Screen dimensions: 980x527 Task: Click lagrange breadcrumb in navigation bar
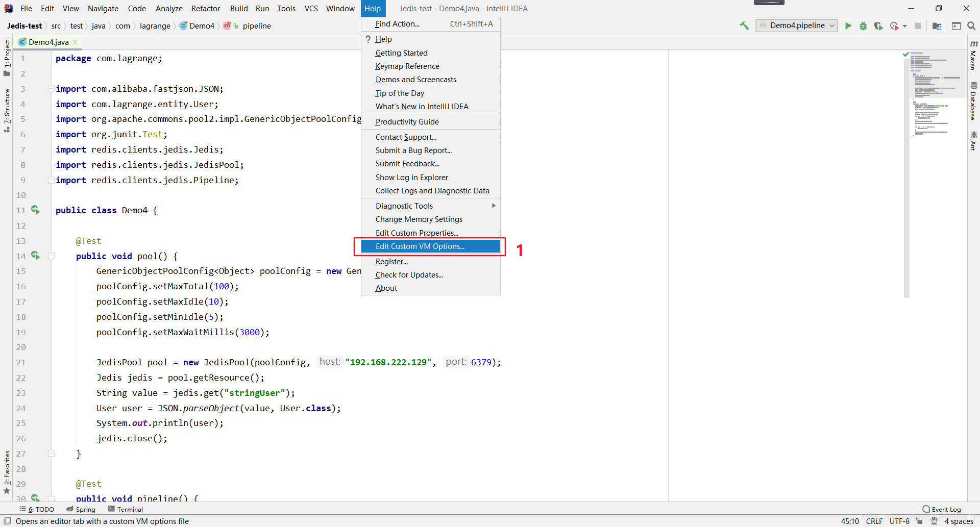(155, 26)
